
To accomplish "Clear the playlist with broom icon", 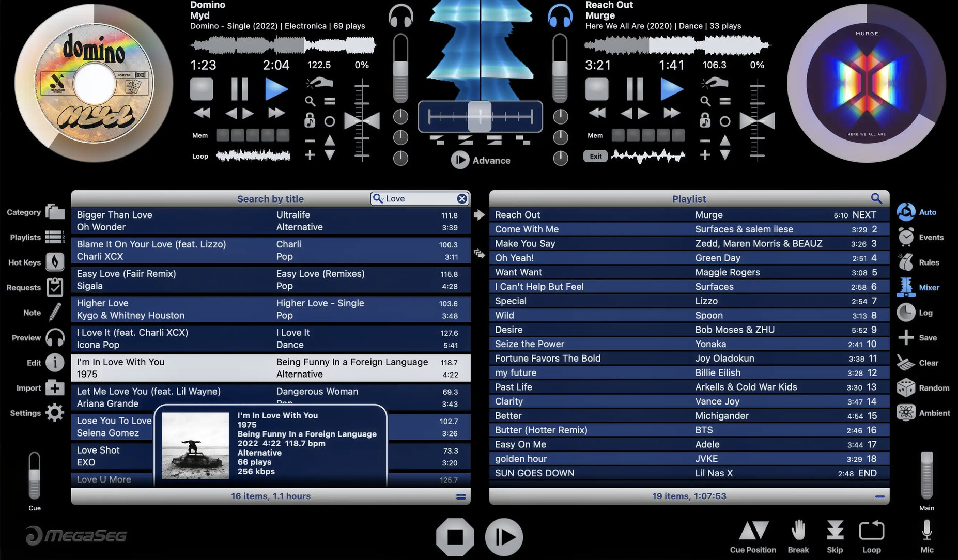I will click(x=906, y=363).
